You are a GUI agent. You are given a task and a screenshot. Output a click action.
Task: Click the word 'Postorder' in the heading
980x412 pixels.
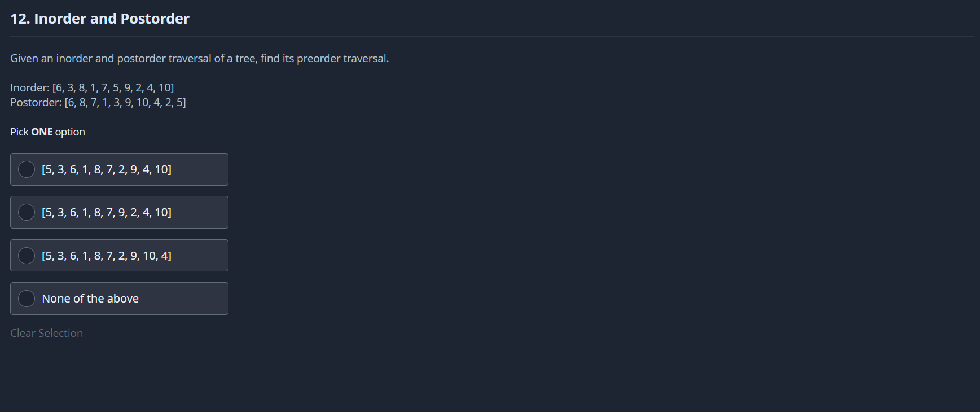155,19
